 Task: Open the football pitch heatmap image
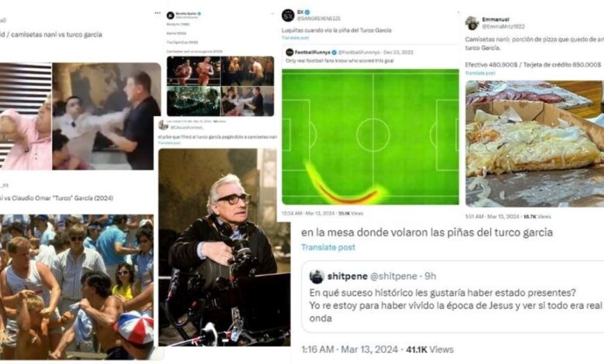[x=370, y=137]
